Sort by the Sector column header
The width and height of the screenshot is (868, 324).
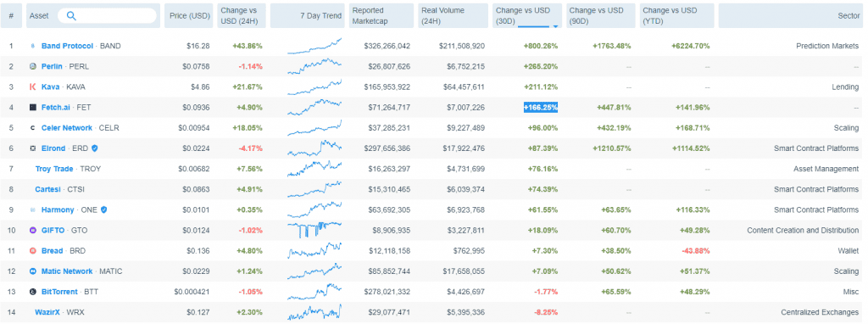coord(790,15)
